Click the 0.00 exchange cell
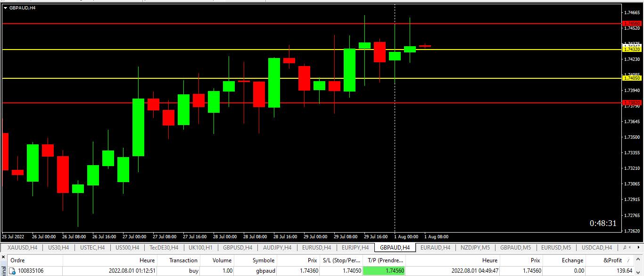644x276 pixels. pos(578,271)
